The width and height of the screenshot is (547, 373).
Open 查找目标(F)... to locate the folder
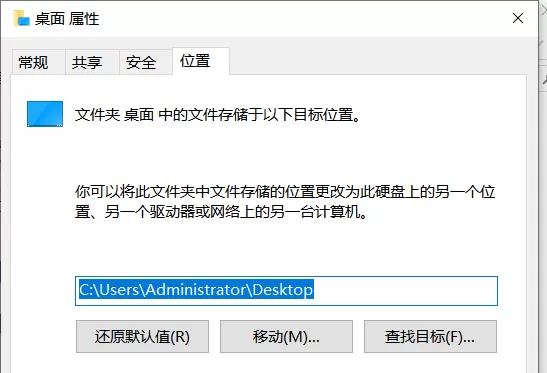click(430, 337)
